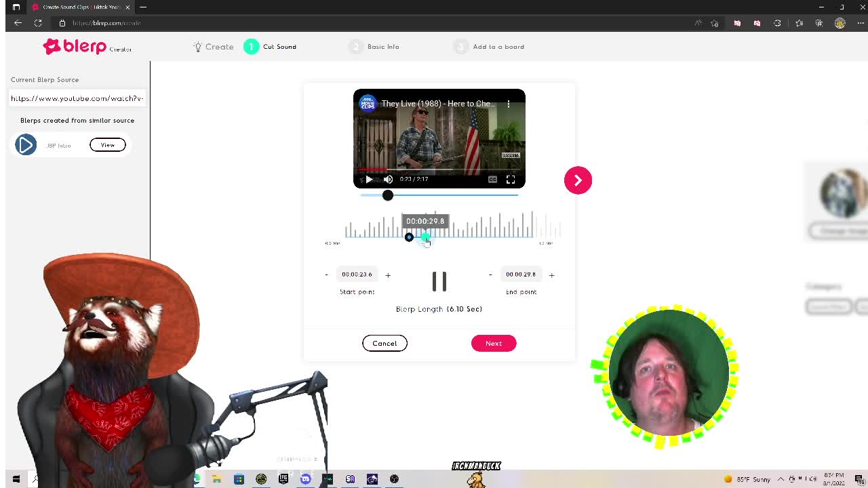Open the YouTube channel icon in video
Image resolution: width=868 pixels, height=488 pixels.
(x=368, y=104)
